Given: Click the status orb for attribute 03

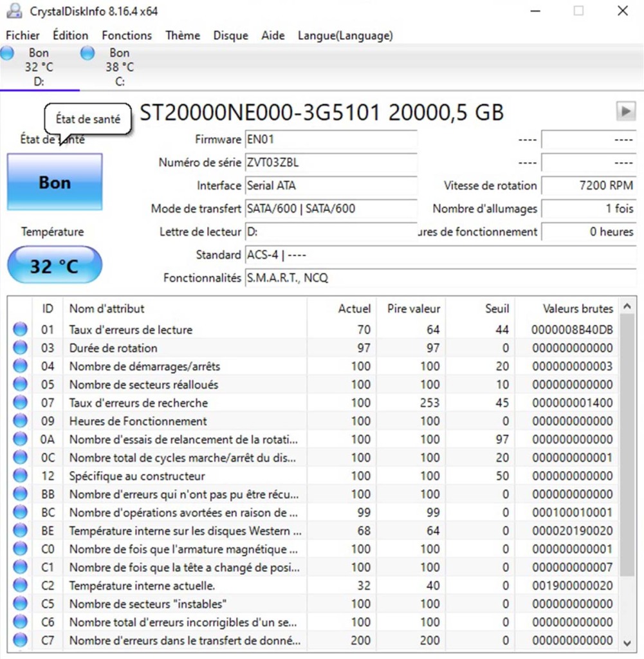Looking at the screenshot, I should (20, 348).
